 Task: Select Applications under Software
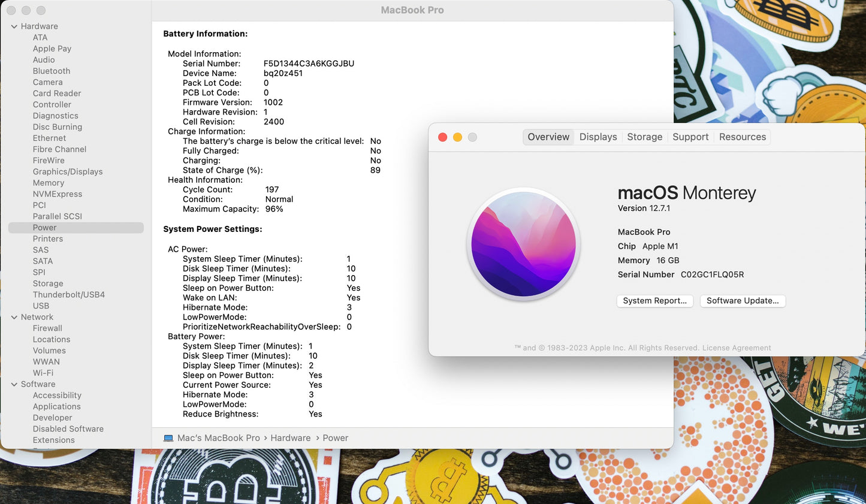click(x=57, y=406)
